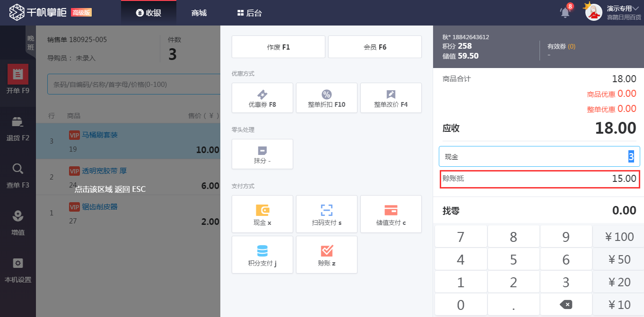The width and height of the screenshot is (644, 317).
Task: Void the order with 作废 F1
Action: pyautogui.click(x=278, y=46)
